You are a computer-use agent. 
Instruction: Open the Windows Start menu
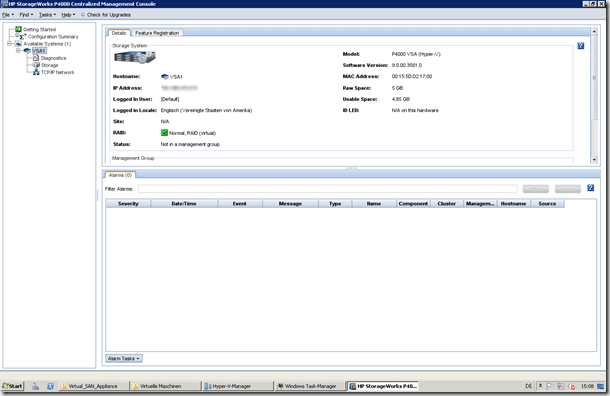[x=12, y=386]
